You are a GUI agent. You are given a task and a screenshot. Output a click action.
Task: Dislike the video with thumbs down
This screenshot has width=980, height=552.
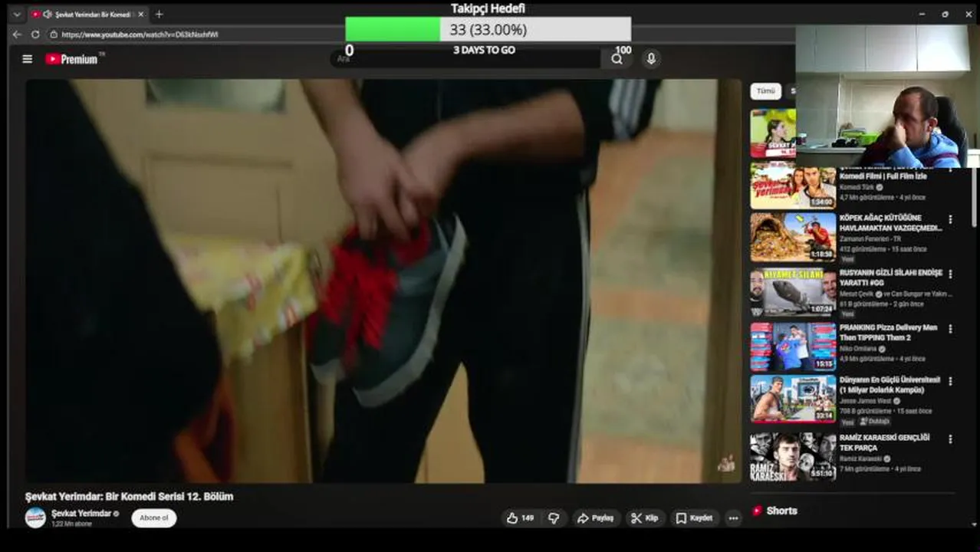click(x=554, y=518)
